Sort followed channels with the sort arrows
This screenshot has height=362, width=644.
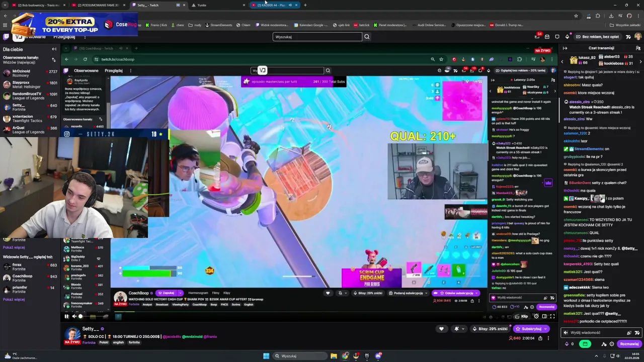pos(54,60)
